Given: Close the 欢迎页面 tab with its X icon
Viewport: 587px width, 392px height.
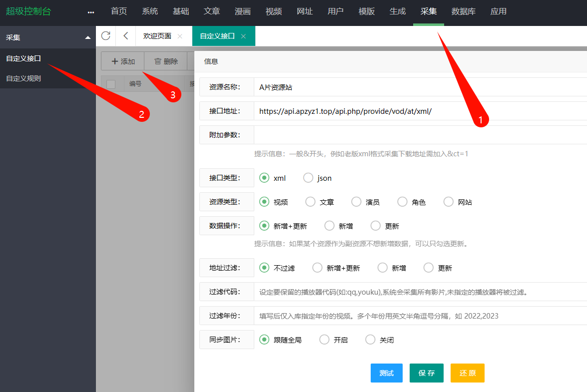Looking at the screenshot, I should [180, 36].
